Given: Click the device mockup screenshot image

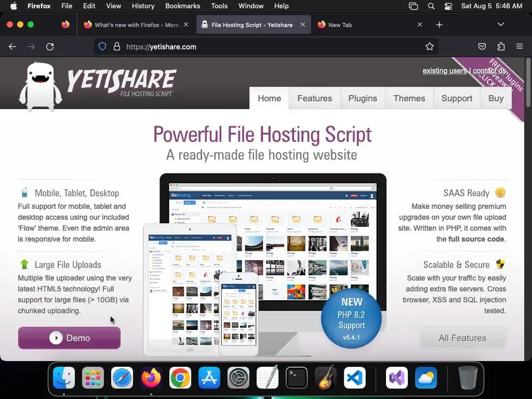Looking at the screenshot, I should tap(264, 264).
